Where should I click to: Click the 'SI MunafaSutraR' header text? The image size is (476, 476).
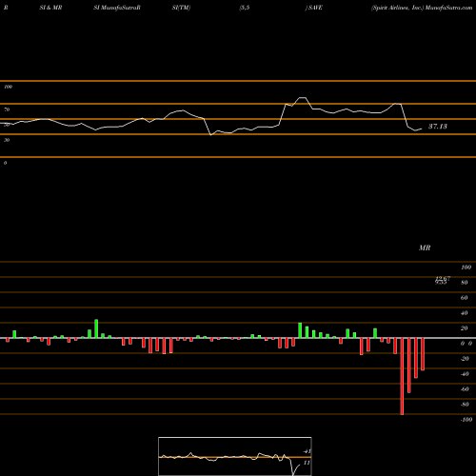[x=117, y=8]
